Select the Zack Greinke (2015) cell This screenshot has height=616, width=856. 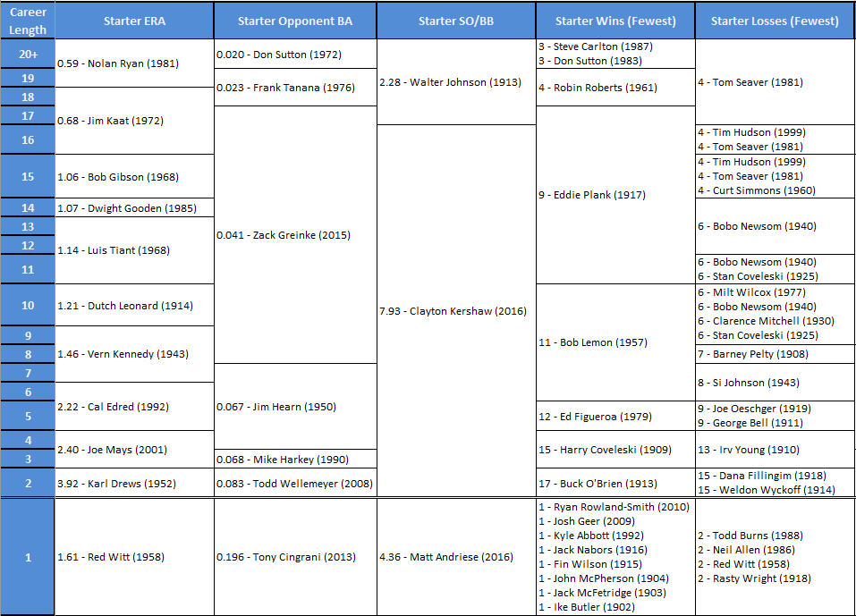pyautogui.click(x=294, y=235)
